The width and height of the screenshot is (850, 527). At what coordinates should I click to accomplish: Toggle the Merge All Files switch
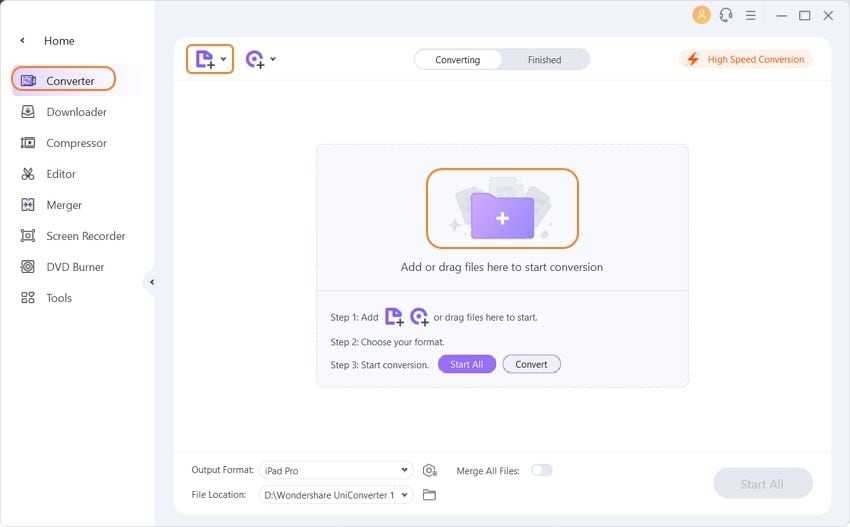tap(541, 470)
